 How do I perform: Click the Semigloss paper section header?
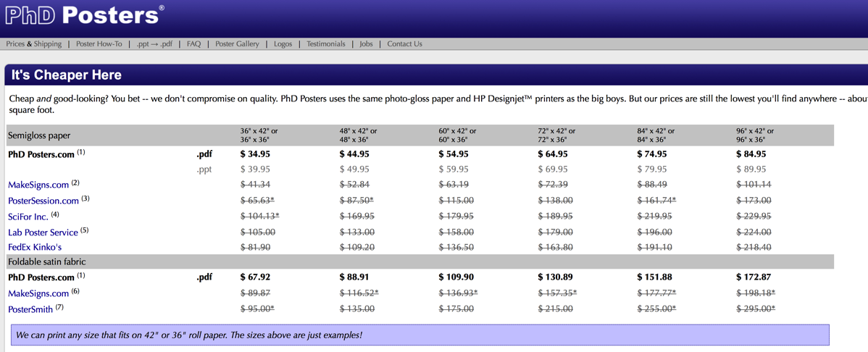click(39, 135)
